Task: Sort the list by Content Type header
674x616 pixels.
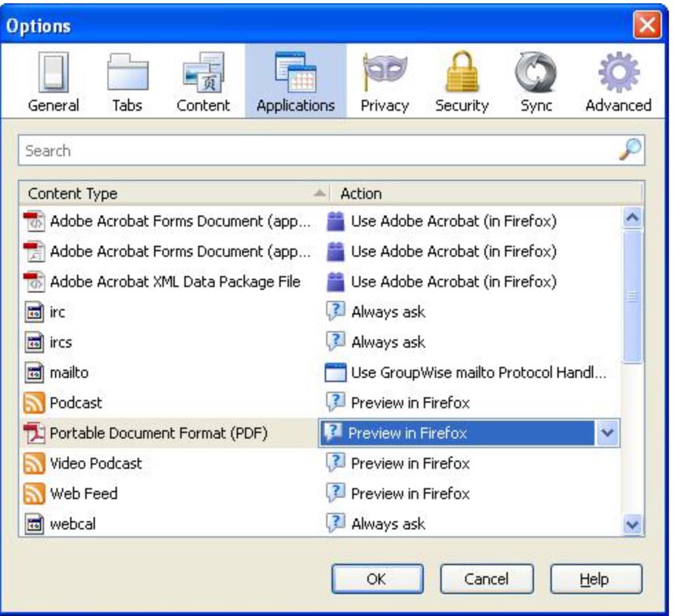Action: [170, 193]
